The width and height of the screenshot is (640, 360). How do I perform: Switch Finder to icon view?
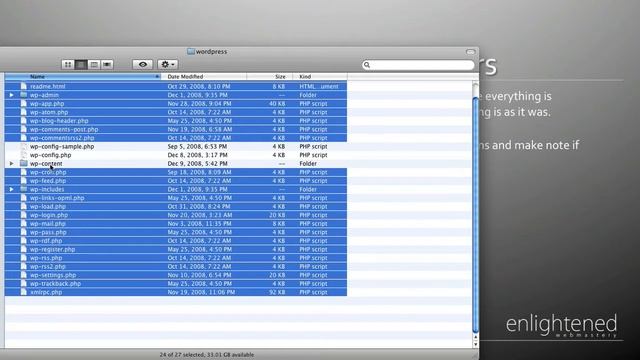click(68, 64)
